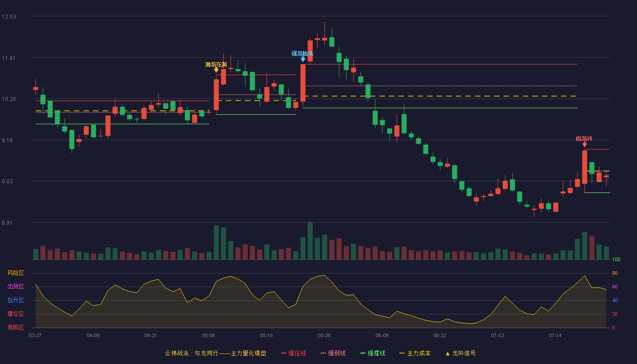Viewport: 637px width, 364px height.
Task: Click the yellow dashed 主力成本 legend icon
Action: (402, 354)
